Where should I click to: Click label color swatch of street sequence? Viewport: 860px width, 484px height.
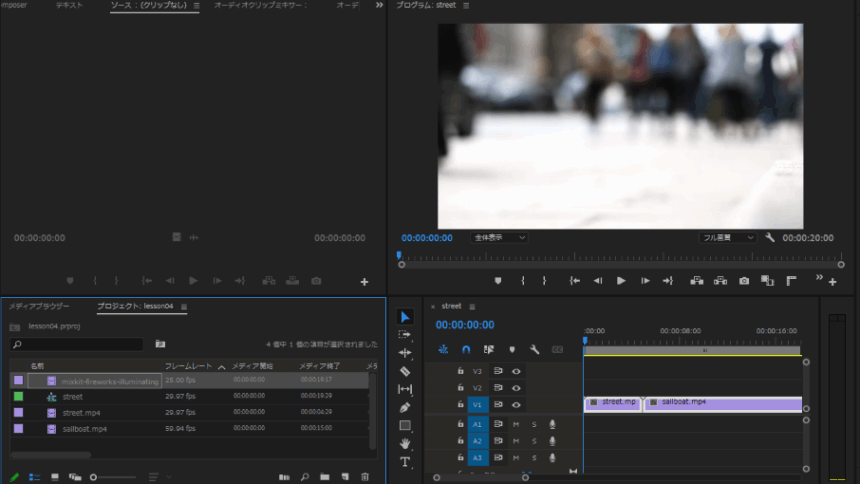click(19, 396)
